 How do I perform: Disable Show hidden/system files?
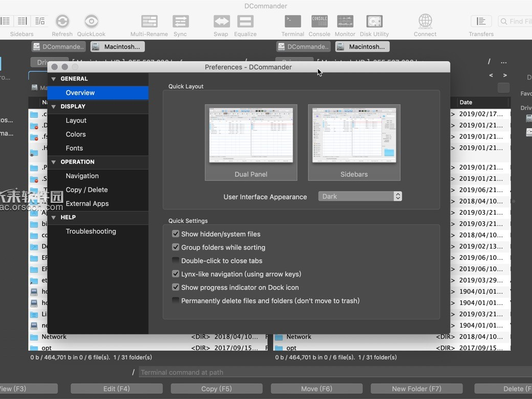coord(176,234)
